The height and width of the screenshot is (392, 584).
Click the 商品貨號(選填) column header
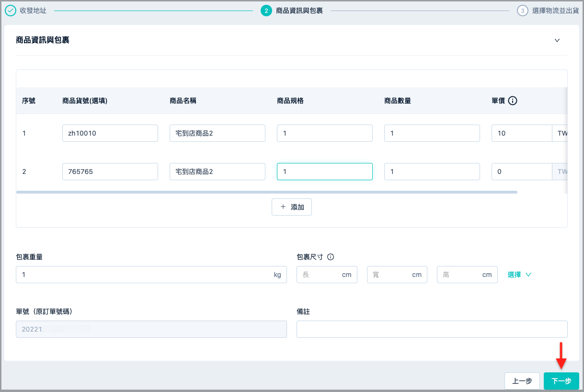pyautogui.click(x=85, y=101)
